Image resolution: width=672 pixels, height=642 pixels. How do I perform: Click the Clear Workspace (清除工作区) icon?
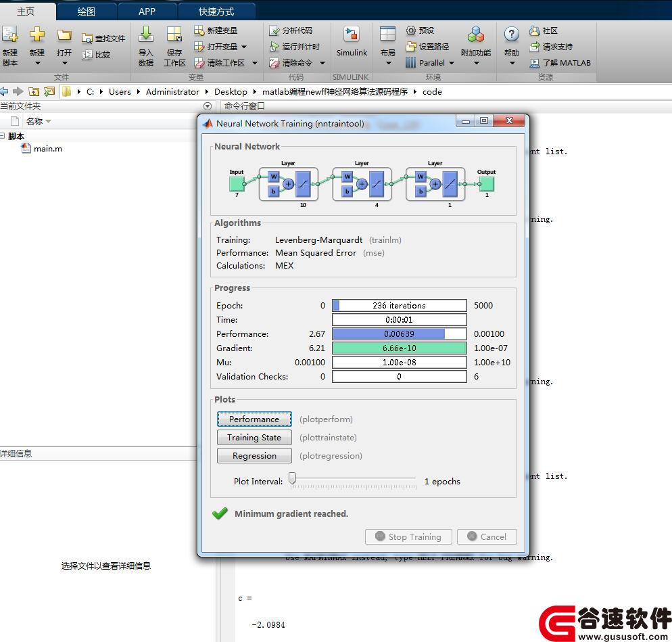pos(199,63)
